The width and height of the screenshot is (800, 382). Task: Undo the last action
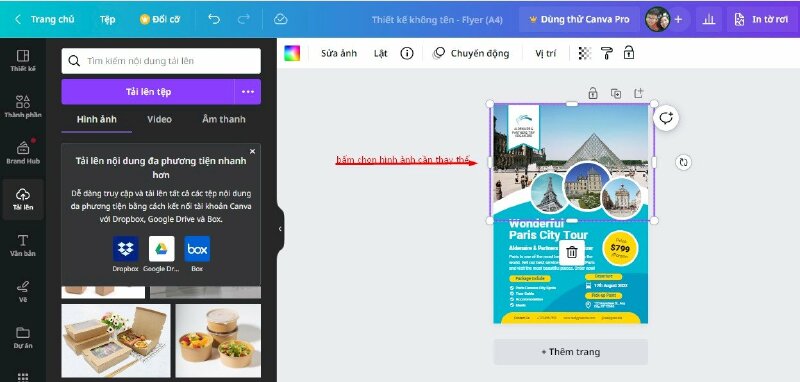(x=214, y=19)
